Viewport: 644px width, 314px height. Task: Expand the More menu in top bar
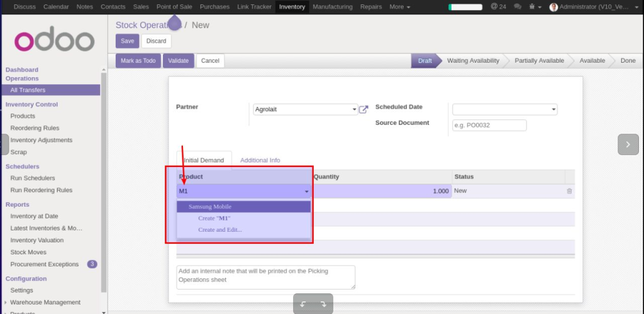399,7
